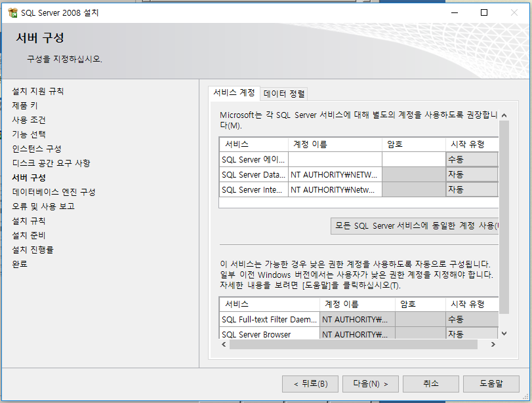Viewport: 532px width, 403px height.
Task: Select 설치 준비 step in sidebar
Action: [29, 235]
